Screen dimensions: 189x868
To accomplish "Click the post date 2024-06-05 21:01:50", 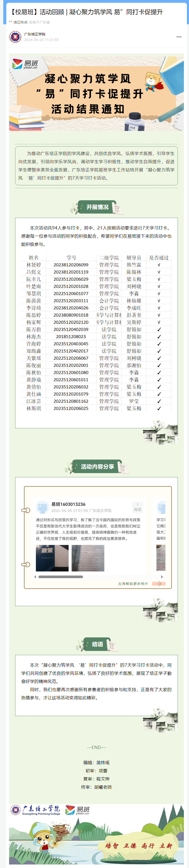I will (x=70, y=510).
